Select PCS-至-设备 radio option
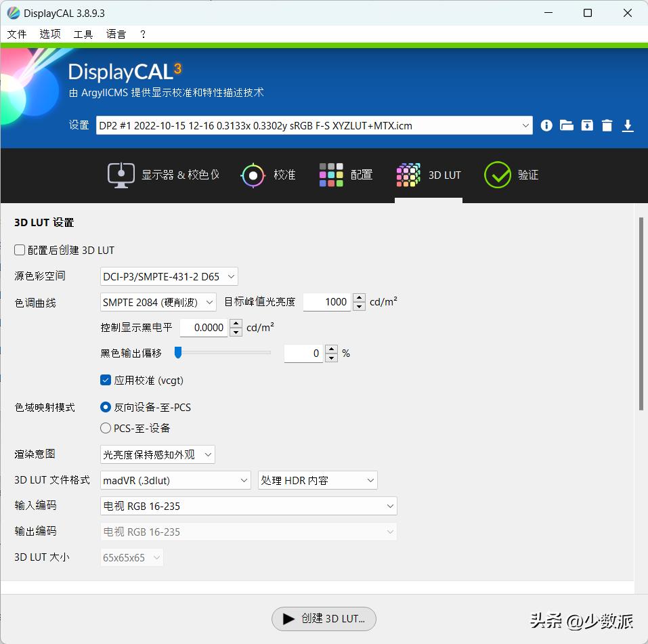 coord(106,428)
